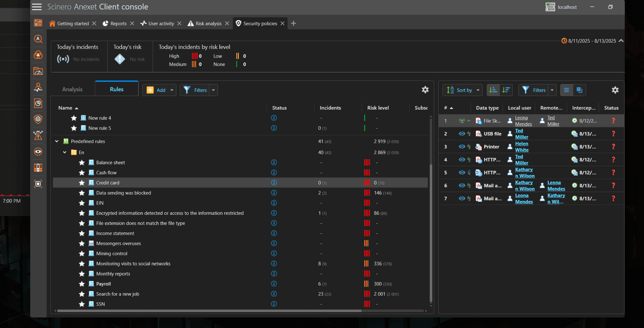Click the circled letter A sidebar icon
This screenshot has width=644, height=328.
(x=38, y=39)
